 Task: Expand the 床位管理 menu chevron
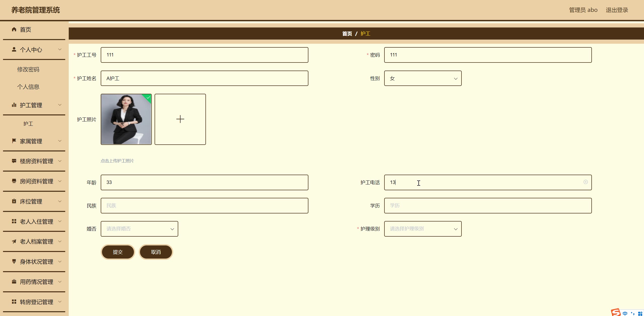(x=60, y=201)
